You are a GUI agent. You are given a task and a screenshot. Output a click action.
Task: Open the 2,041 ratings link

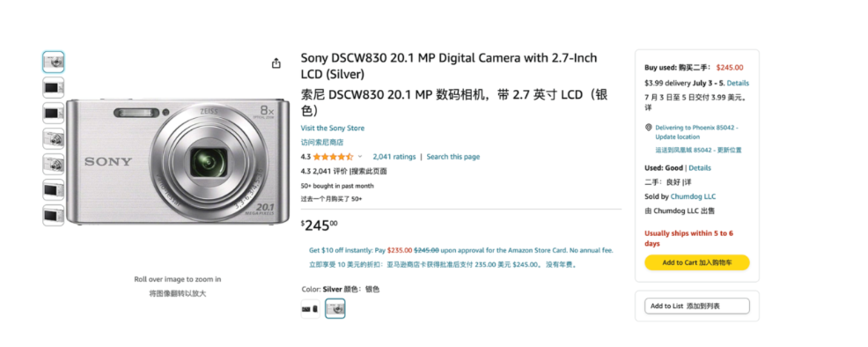pyautogui.click(x=394, y=157)
